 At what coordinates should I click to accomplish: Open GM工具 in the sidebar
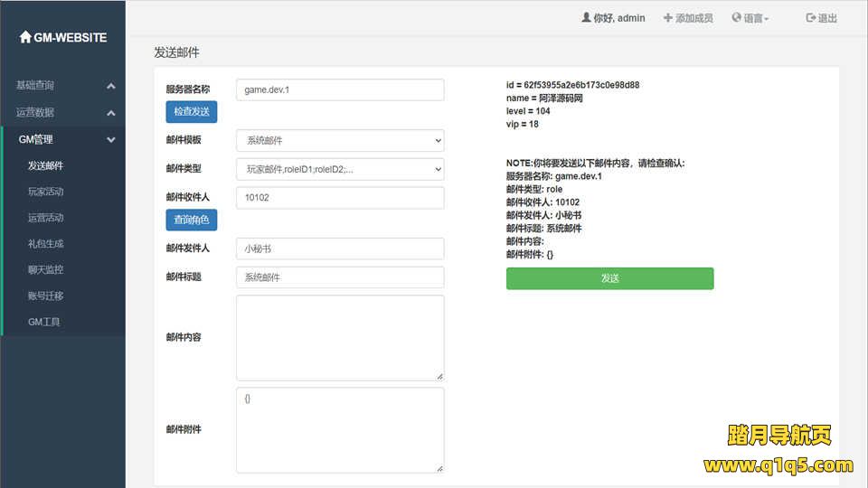pyautogui.click(x=43, y=322)
